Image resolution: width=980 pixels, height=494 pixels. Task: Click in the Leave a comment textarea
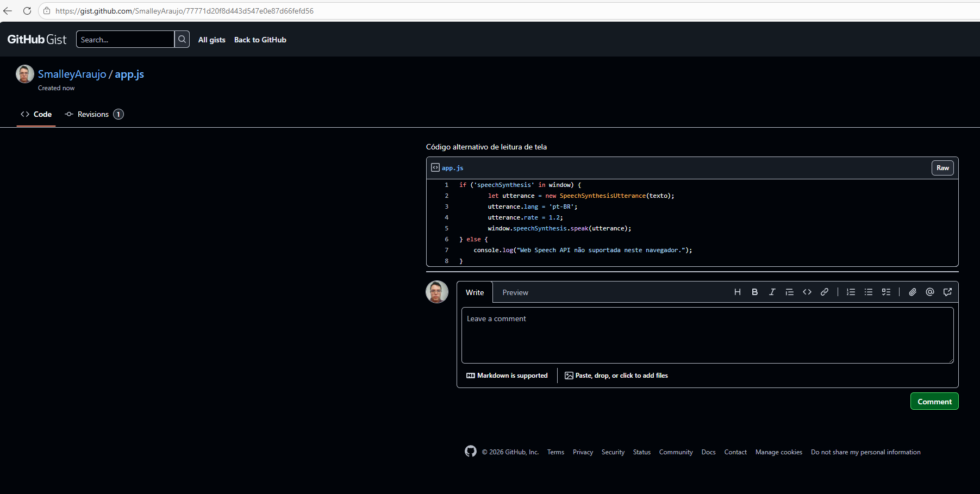point(707,335)
